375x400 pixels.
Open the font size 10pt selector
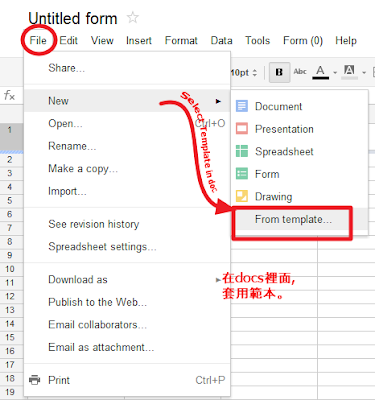tap(244, 72)
